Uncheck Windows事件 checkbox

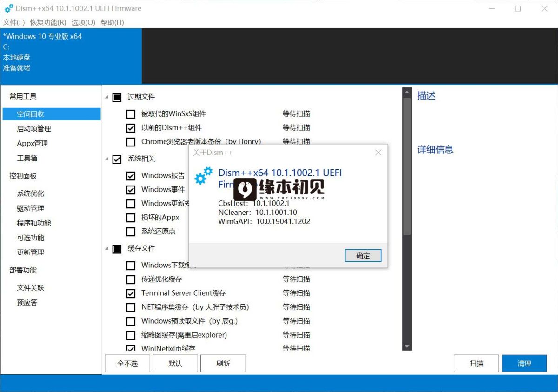tap(131, 190)
